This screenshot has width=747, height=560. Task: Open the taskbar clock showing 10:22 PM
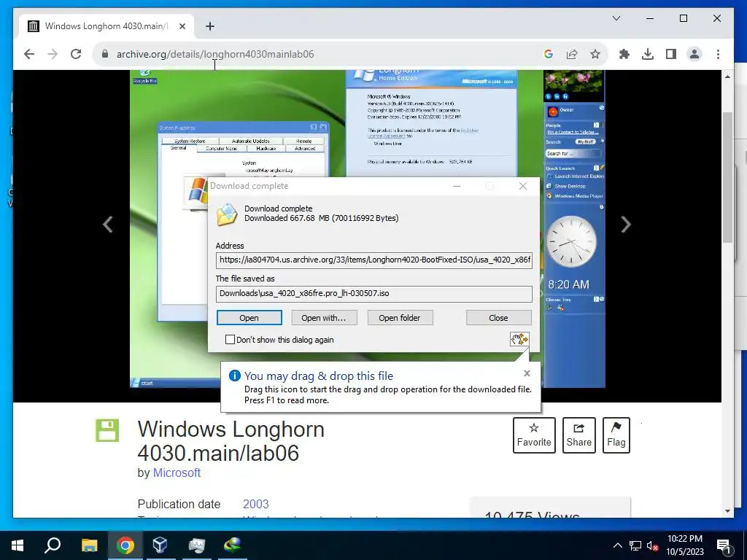[x=684, y=545]
